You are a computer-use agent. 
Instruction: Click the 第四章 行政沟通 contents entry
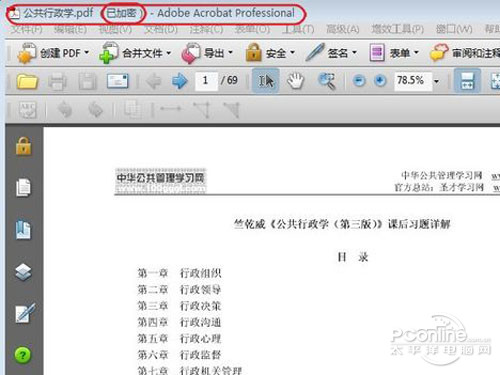point(179,322)
